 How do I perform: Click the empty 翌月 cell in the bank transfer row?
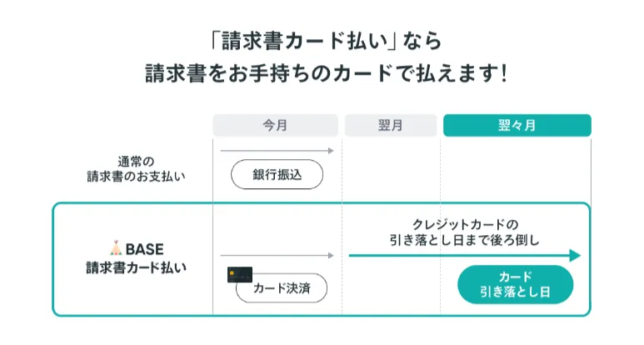pos(391,170)
